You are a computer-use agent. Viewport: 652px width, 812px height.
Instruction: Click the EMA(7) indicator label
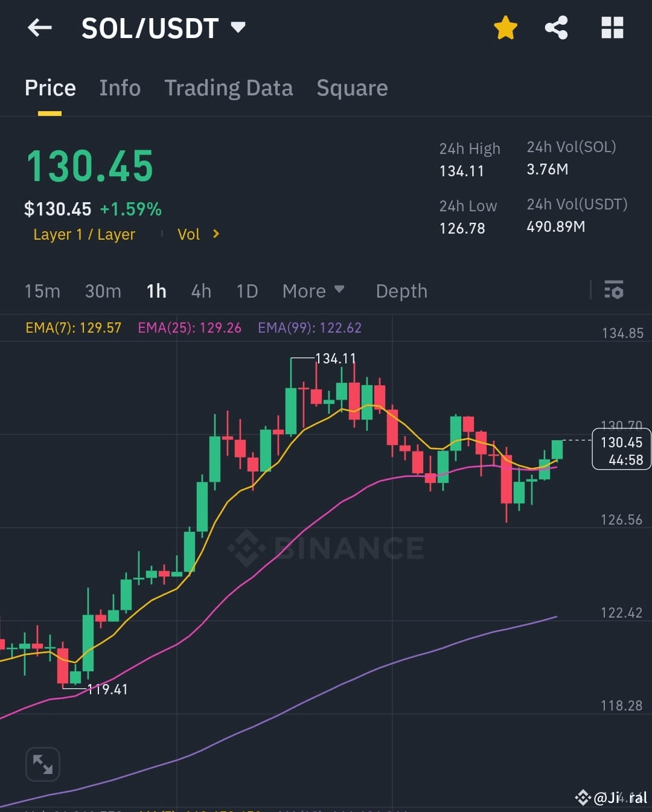click(73, 328)
